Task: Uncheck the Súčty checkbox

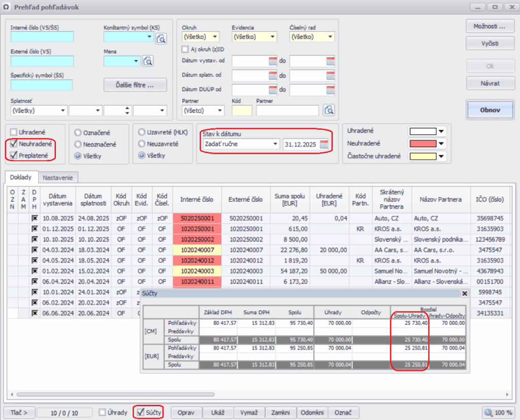Action: tap(141, 412)
